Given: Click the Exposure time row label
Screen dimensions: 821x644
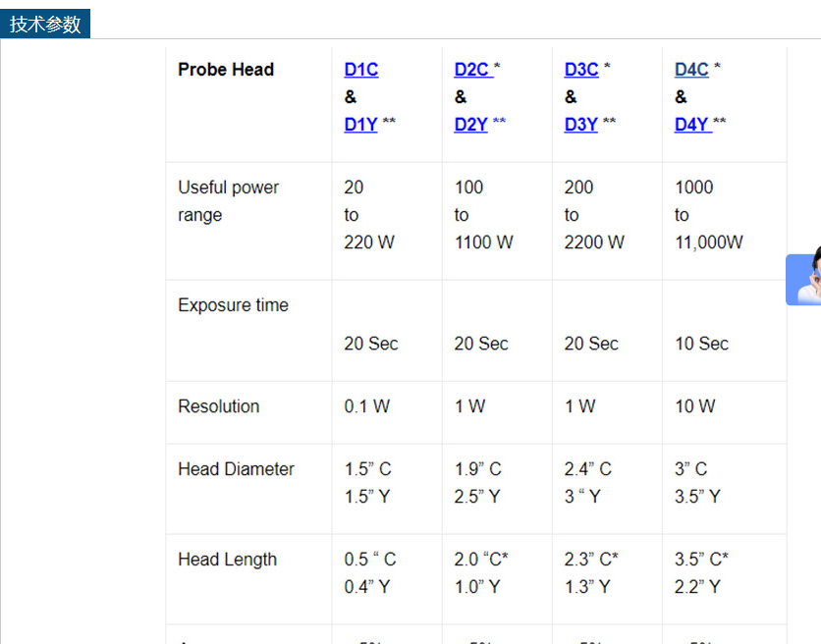Looking at the screenshot, I should point(233,305).
